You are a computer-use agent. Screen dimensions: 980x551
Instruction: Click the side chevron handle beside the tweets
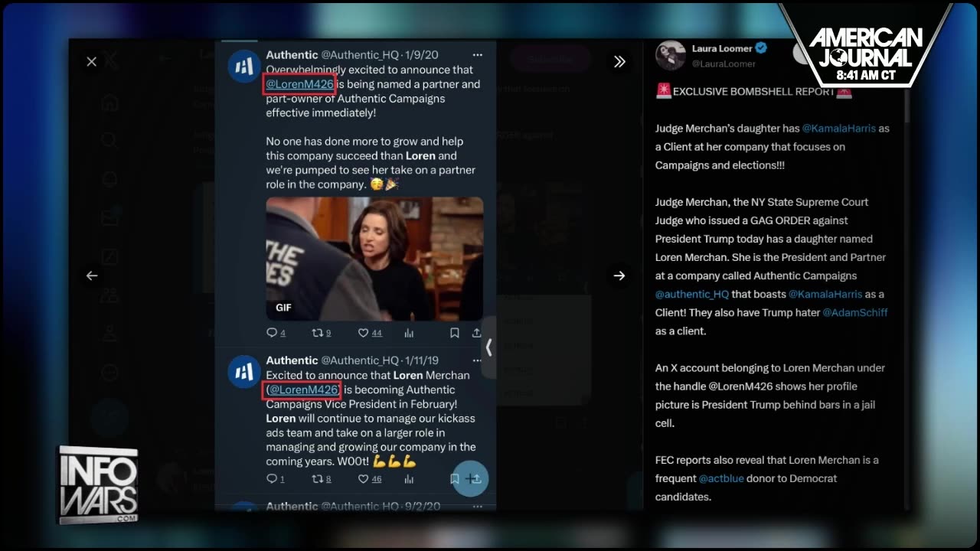(488, 347)
